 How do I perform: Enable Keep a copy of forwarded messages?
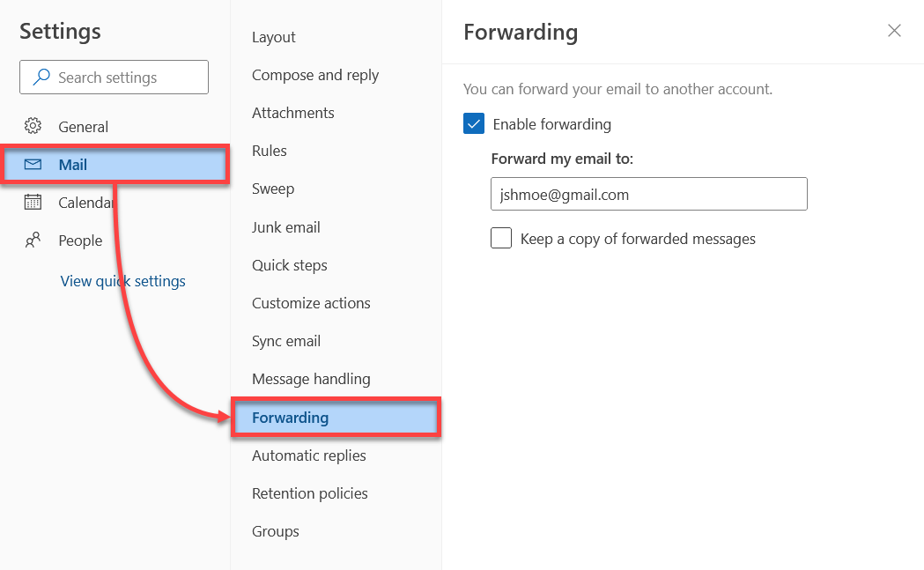[x=501, y=238]
